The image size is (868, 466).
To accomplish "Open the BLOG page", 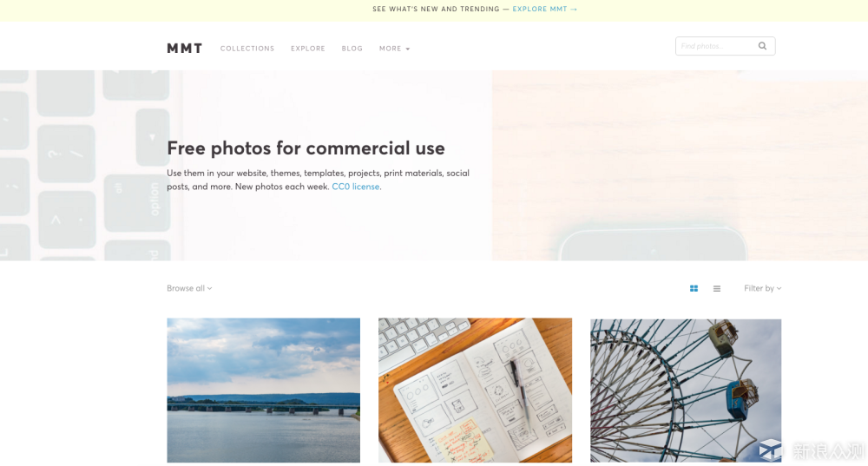I will (352, 49).
